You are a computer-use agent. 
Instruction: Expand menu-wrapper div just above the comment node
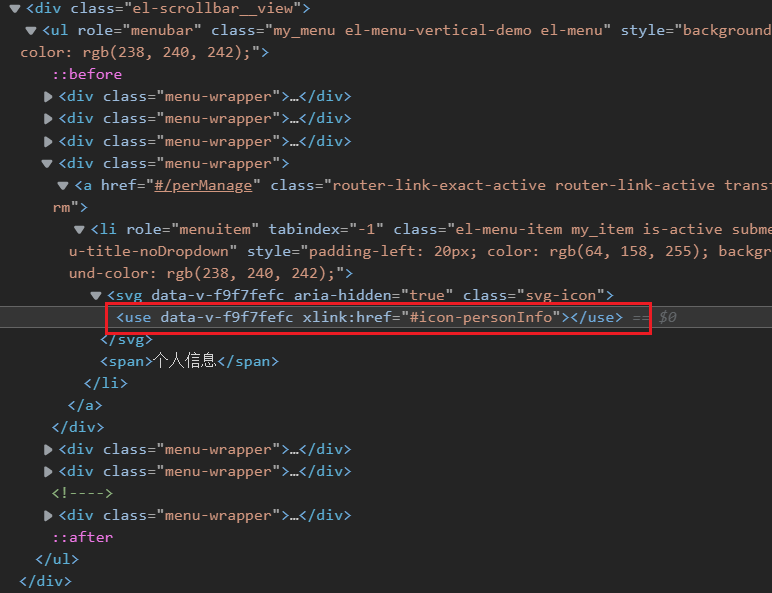click(48, 471)
